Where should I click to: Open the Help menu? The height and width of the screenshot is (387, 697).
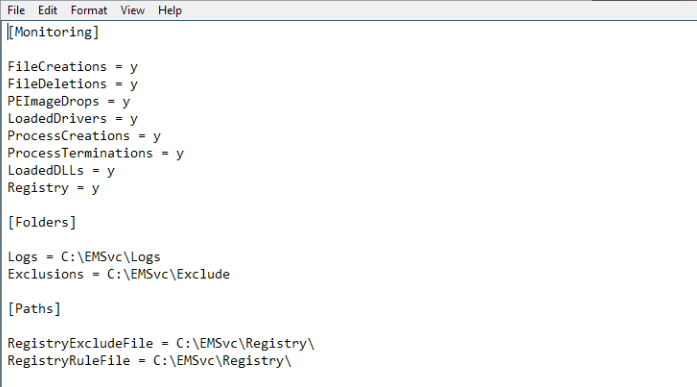170,10
